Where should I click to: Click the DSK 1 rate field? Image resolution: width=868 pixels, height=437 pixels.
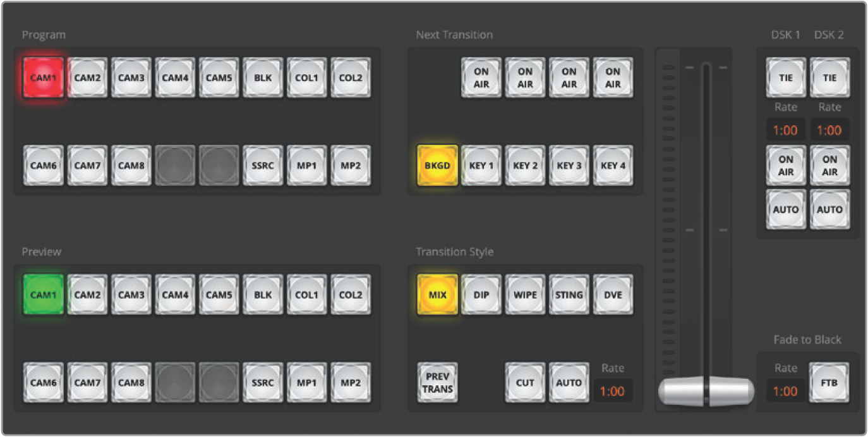click(785, 130)
